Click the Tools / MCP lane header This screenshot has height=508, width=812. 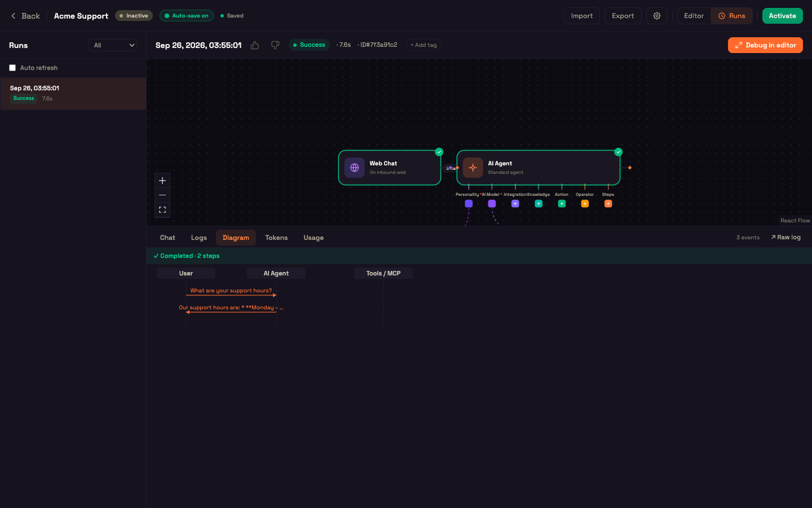383,273
